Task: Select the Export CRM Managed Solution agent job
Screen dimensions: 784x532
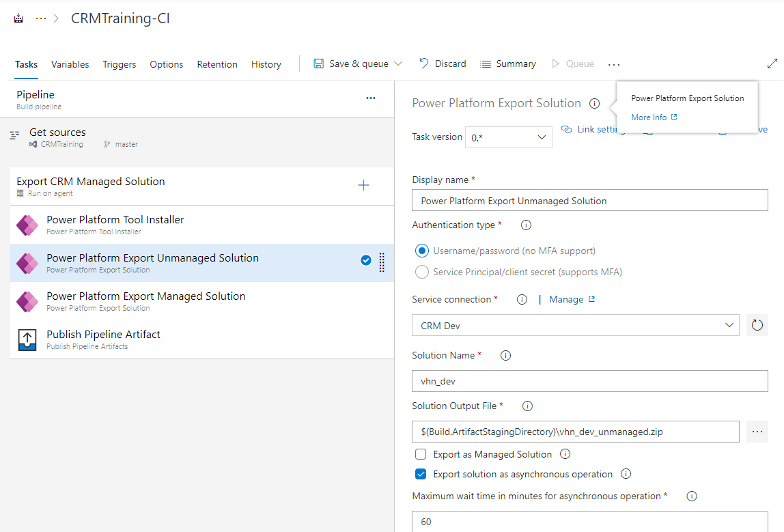Action: tap(202, 186)
